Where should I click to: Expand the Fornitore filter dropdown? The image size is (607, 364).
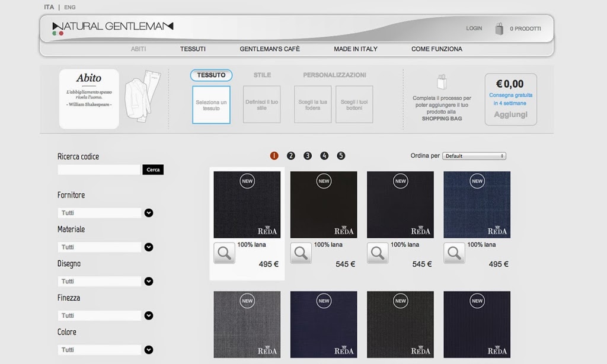[x=149, y=213]
